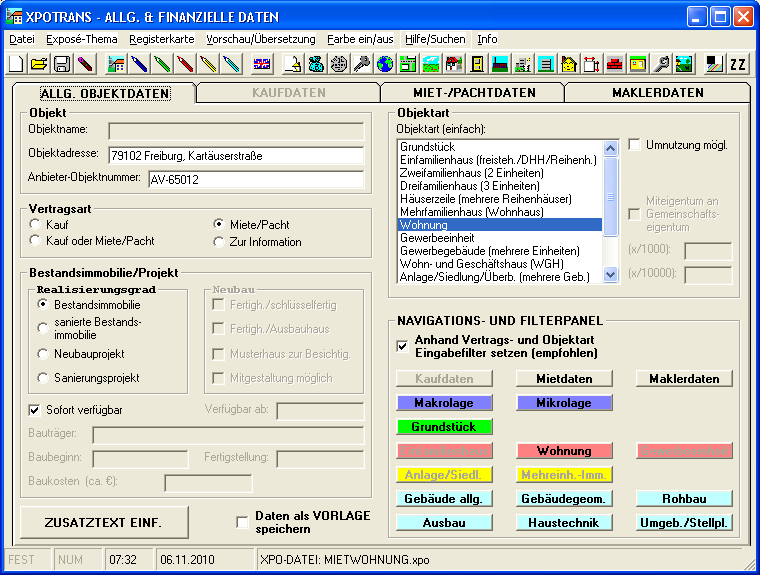Viewport: 760px width, 575px height.
Task: Check Daten als VORLAGE speichern
Action: tap(242, 522)
